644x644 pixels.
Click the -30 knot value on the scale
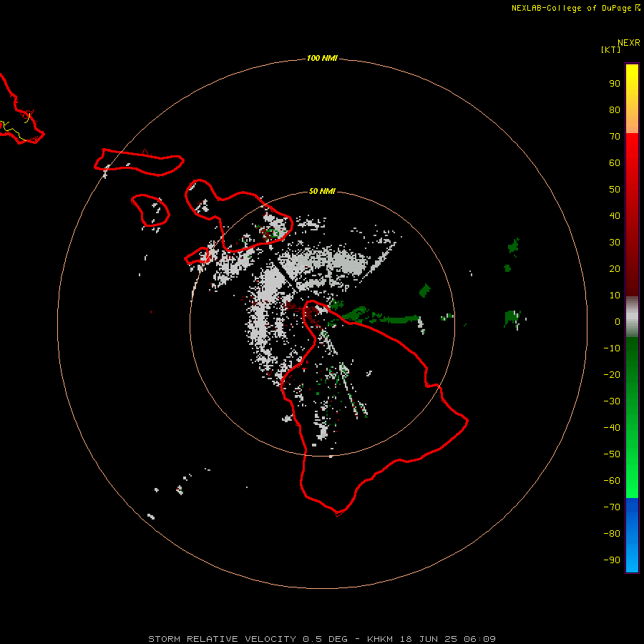612,401
